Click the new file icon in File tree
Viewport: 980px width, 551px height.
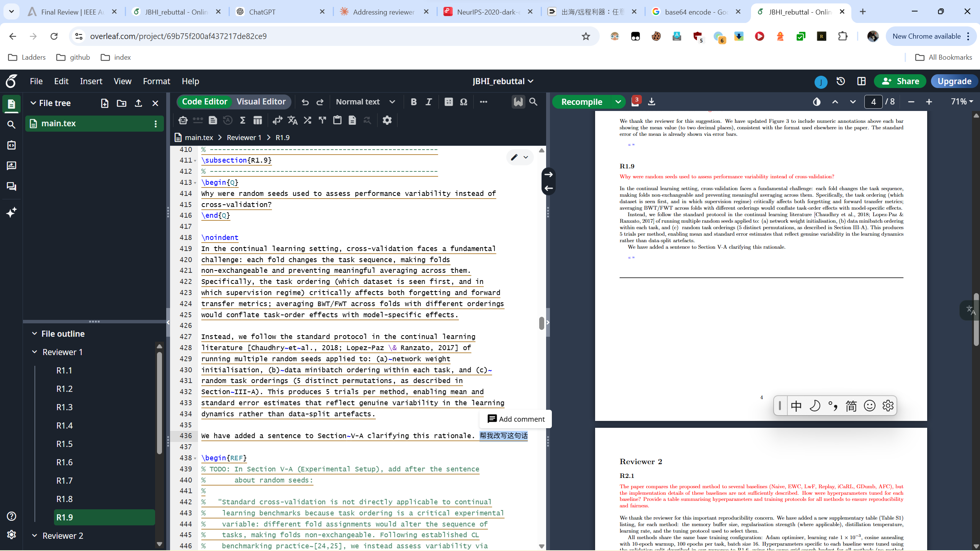(x=105, y=103)
